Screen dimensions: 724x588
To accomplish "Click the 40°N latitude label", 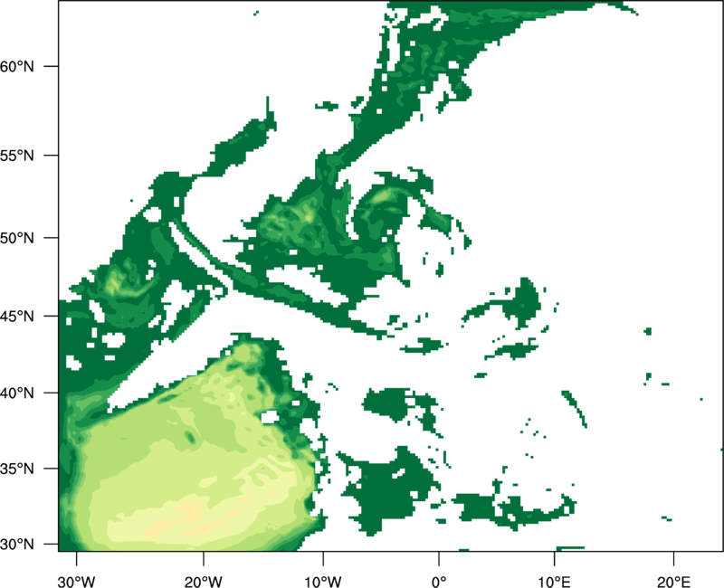I will click(x=17, y=394).
